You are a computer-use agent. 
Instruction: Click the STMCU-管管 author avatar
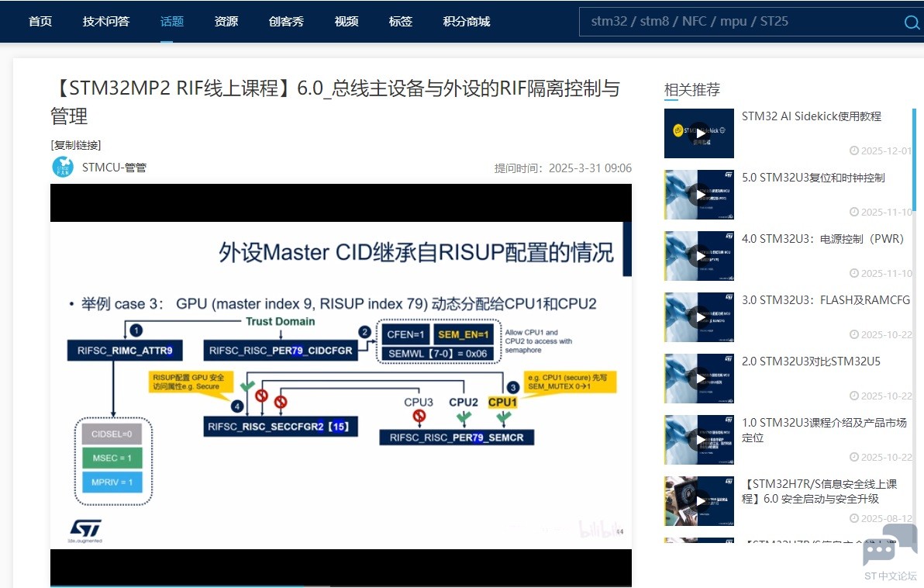click(x=63, y=168)
